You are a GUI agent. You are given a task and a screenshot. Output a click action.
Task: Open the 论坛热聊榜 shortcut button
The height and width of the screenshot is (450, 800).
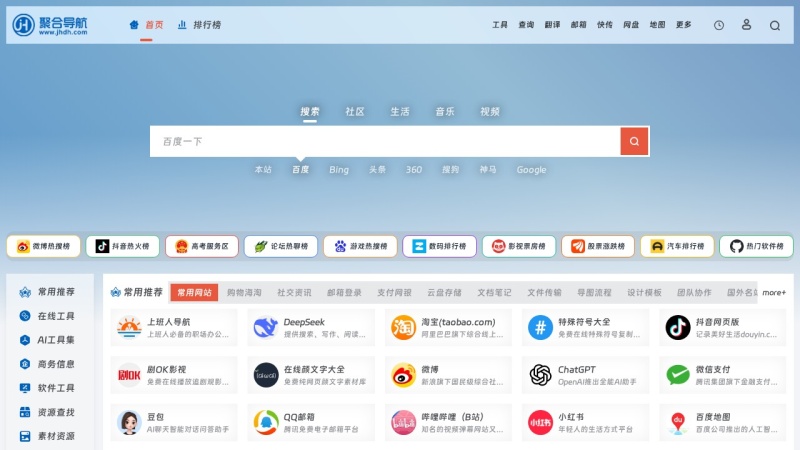[x=281, y=246]
